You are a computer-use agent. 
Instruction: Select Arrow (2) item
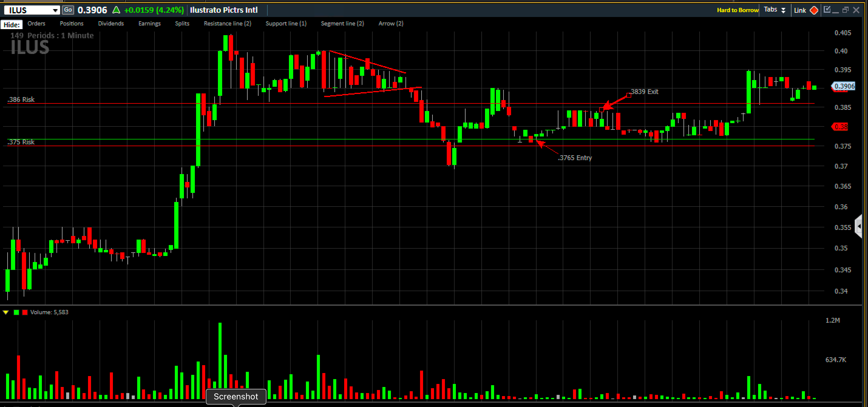pos(391,24)
